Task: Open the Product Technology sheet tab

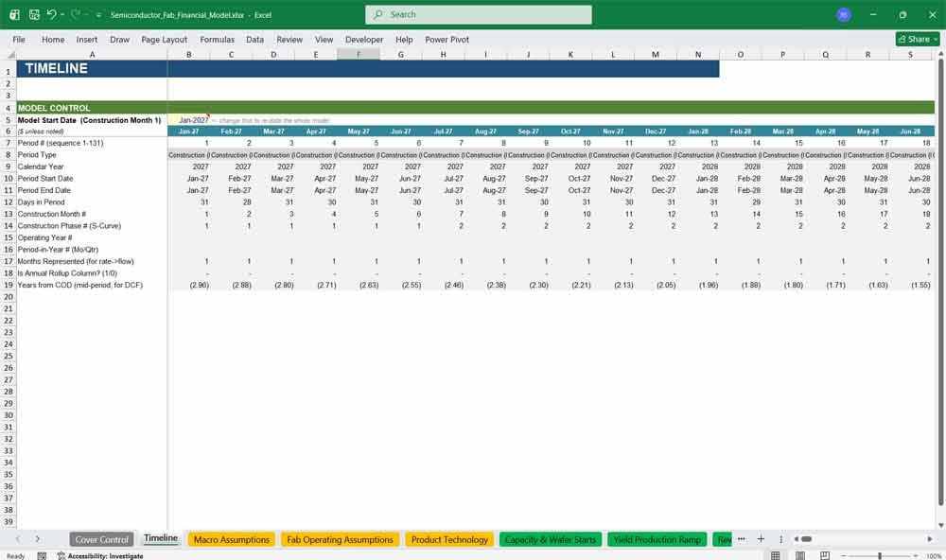Action: click(449, 539)
